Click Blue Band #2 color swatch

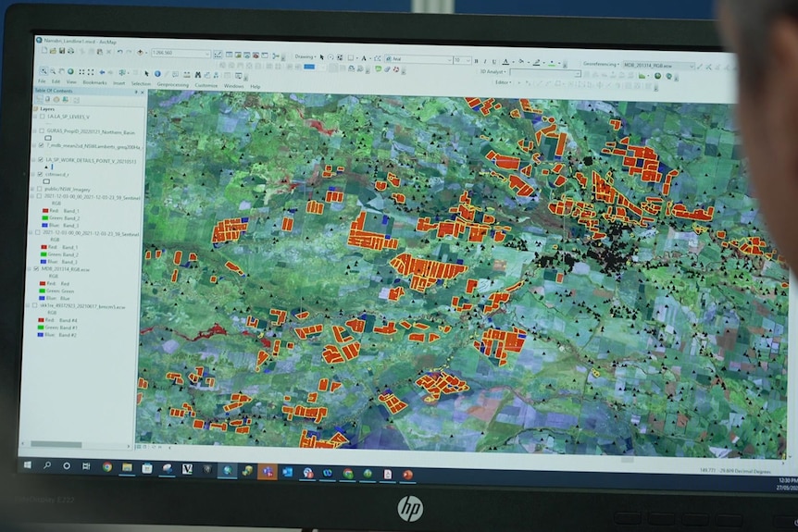click(41, 335)
